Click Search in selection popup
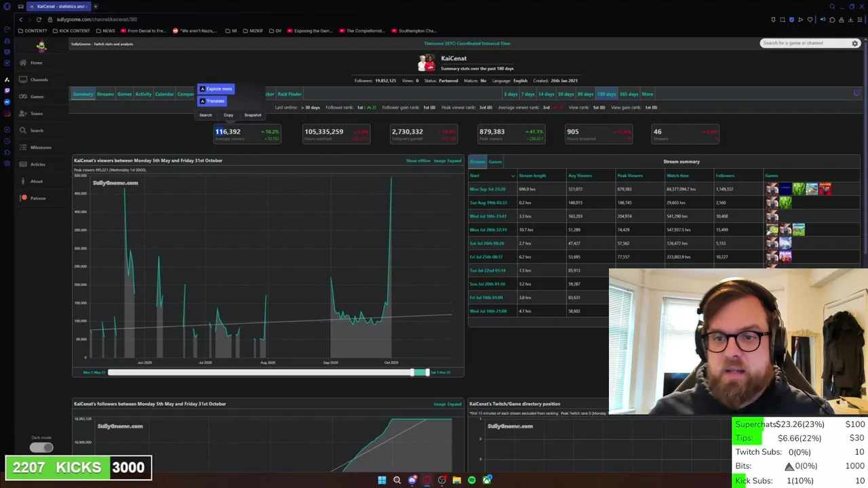This screenshot has height=488, width=868. (205, 115)
